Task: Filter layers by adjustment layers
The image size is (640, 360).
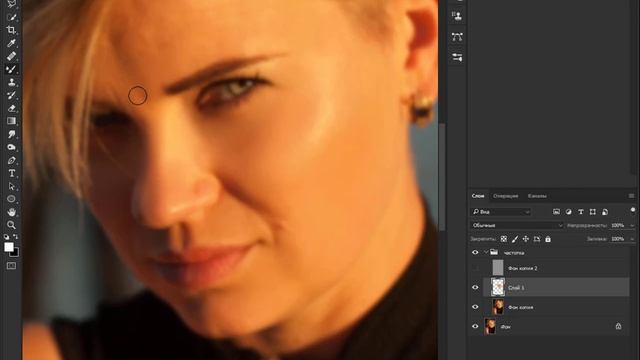Action: [x=569, y=212]
